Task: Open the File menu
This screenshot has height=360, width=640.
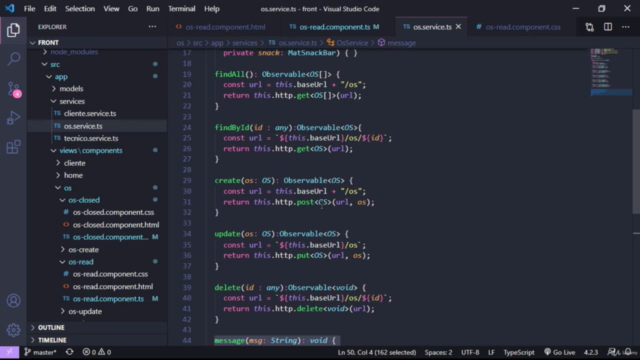Action: (x=29, y=9)
